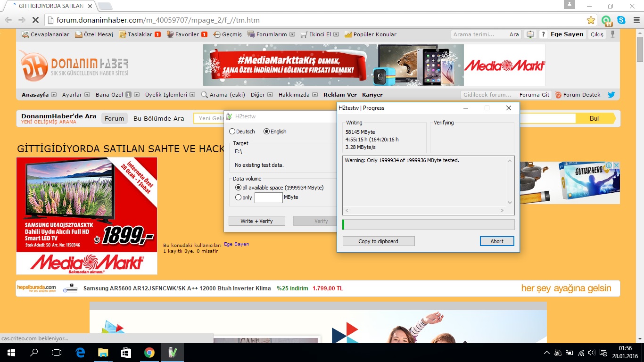This screenshot has height=362, width=644.
Task: Focus the Arama terimi search field
Action: click(x=479, y=34)
